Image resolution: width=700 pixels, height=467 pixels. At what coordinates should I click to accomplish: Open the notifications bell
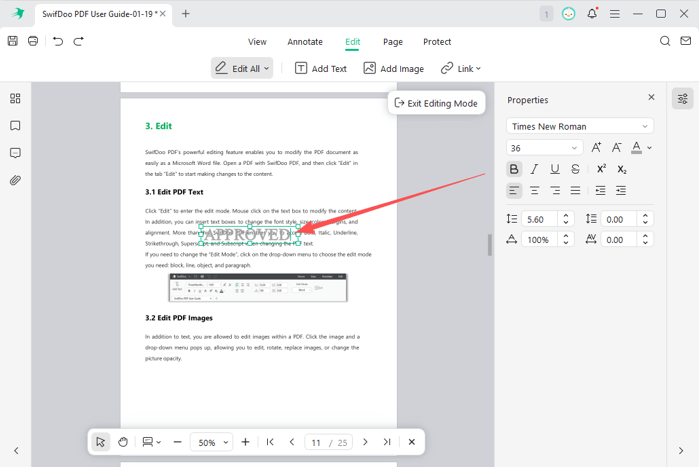click(592, 14)
